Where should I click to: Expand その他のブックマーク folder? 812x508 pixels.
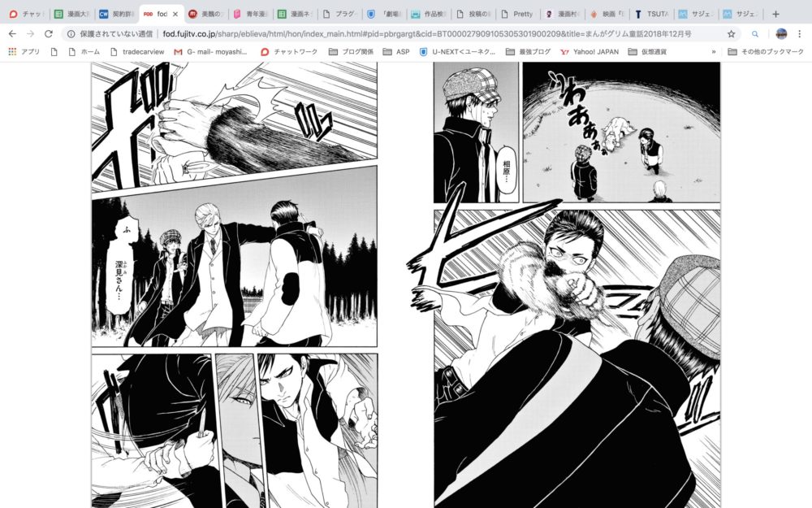[766, 52]
